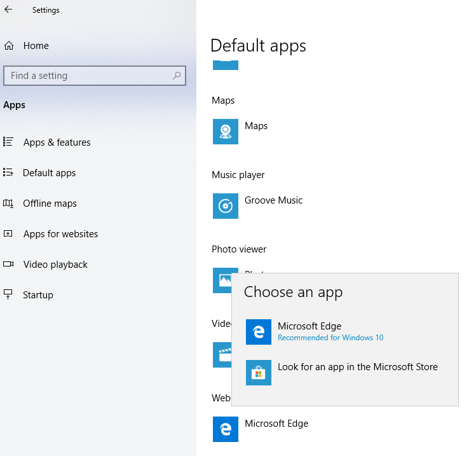Change the default Maps app
The height and width of the screenshot is (456, 476).
tap(256, 126)
